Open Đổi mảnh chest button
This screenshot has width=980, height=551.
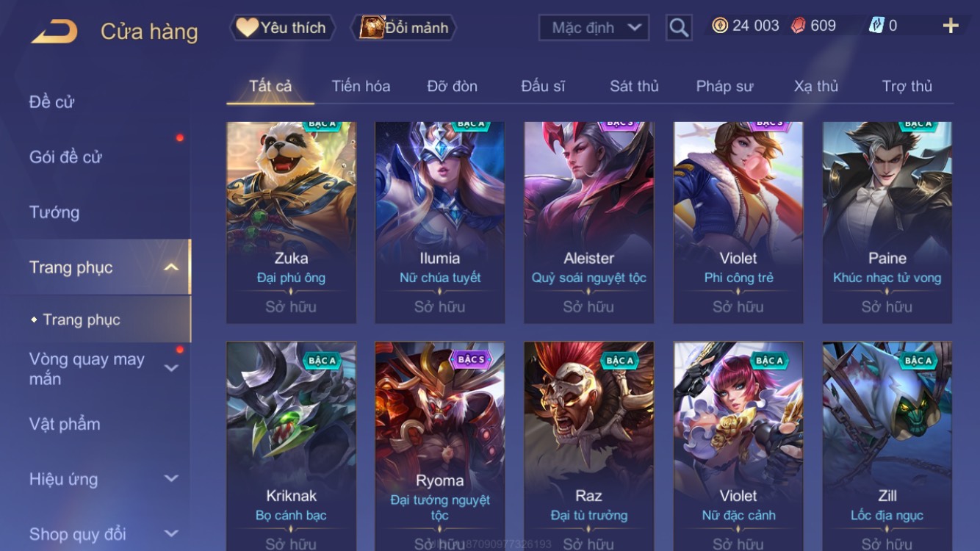click(406, 28)
